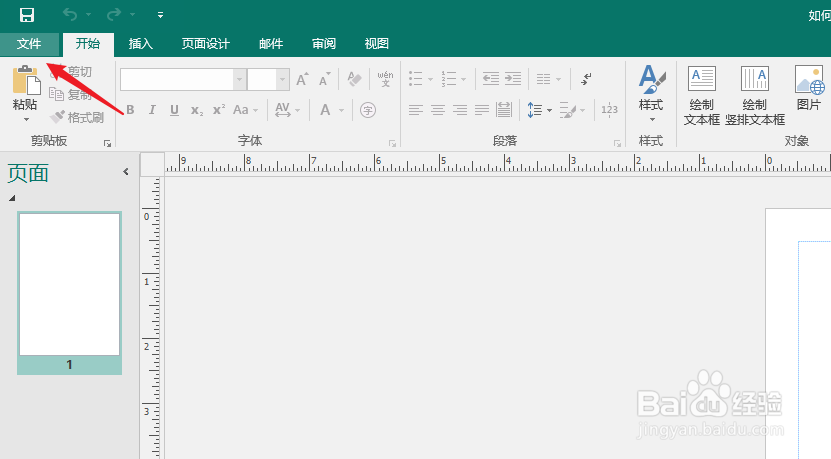Toggle subscript x₂ formatting

(x=197, y=110)
